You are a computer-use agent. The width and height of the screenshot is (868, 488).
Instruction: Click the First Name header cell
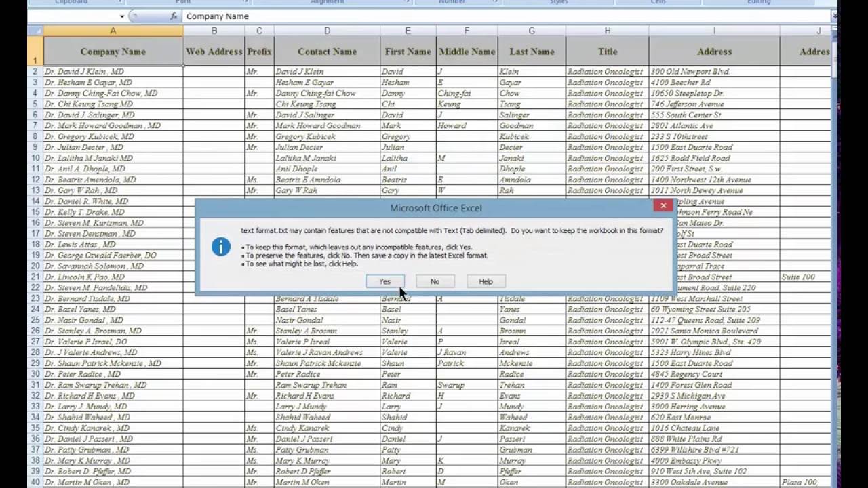point(408,51)
